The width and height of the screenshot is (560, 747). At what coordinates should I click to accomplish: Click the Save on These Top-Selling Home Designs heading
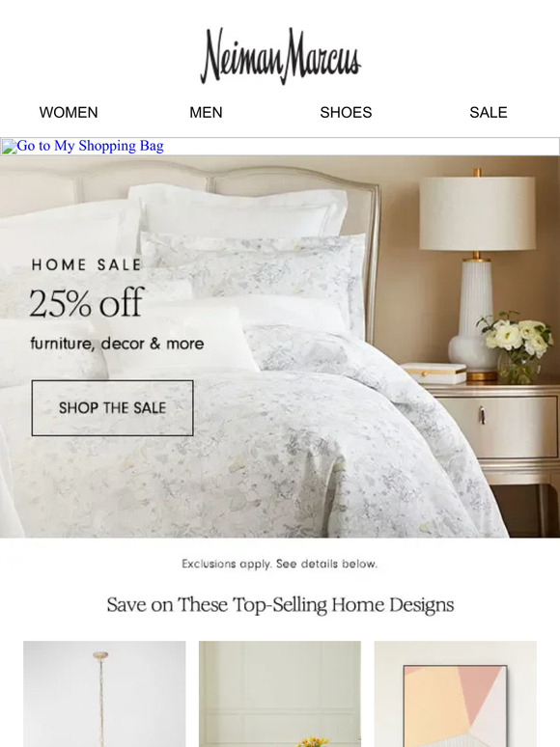pos(280,605)
